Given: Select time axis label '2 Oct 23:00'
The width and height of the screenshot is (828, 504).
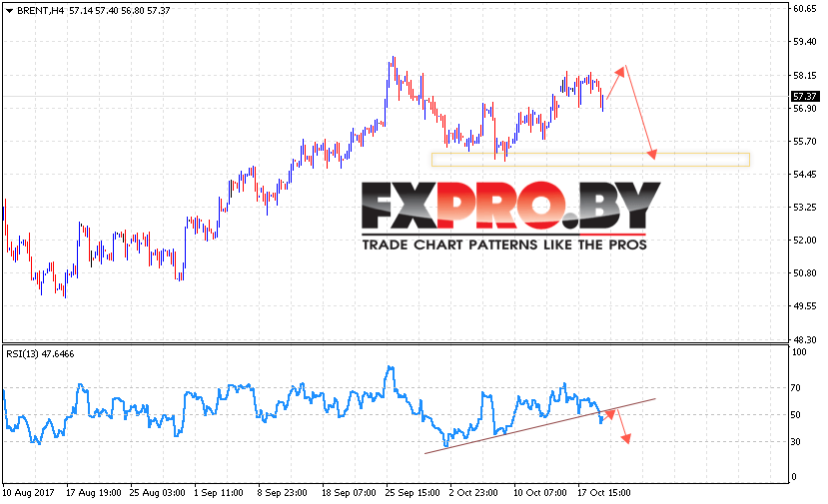Looking at the screenshot, I should pyautogui.click(x=473, y=493).
